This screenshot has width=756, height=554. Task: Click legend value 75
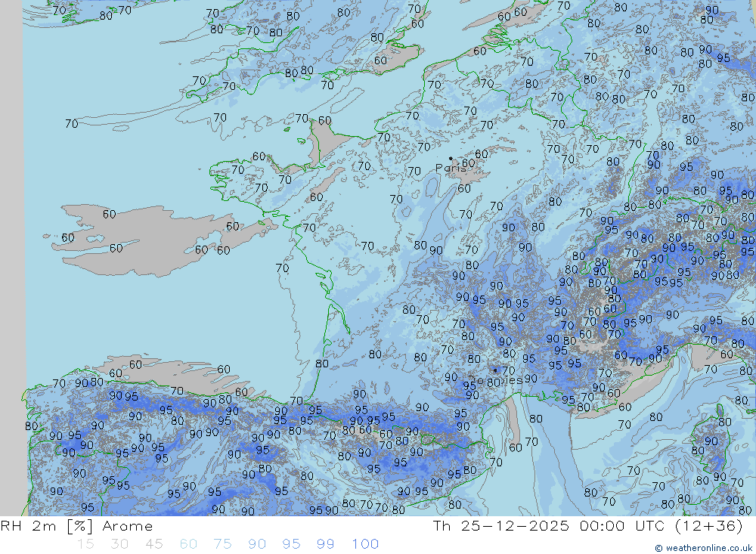point(222,544)
